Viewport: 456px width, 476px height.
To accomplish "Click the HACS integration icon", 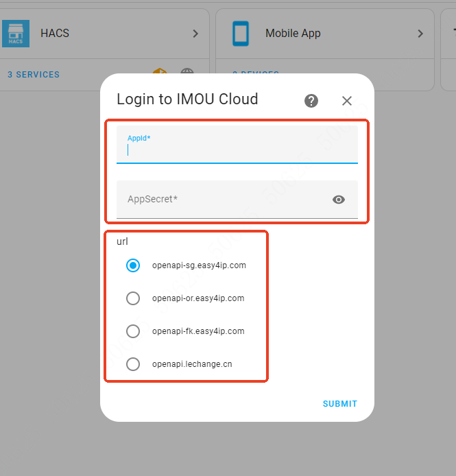I will 16,34.
